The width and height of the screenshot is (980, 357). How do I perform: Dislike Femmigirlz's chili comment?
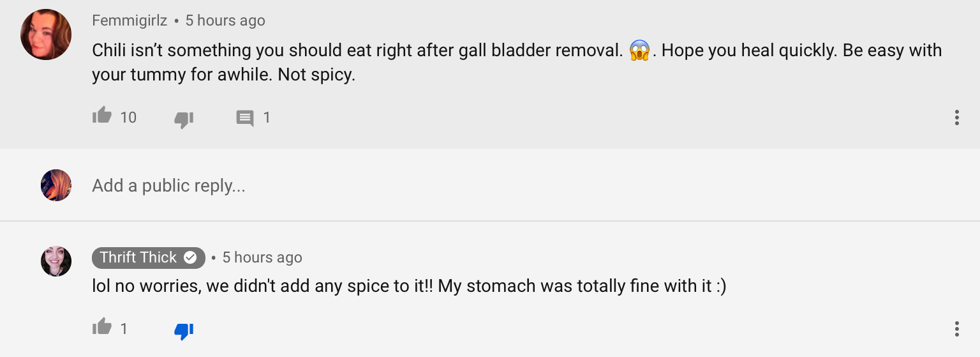click(184, 119)
